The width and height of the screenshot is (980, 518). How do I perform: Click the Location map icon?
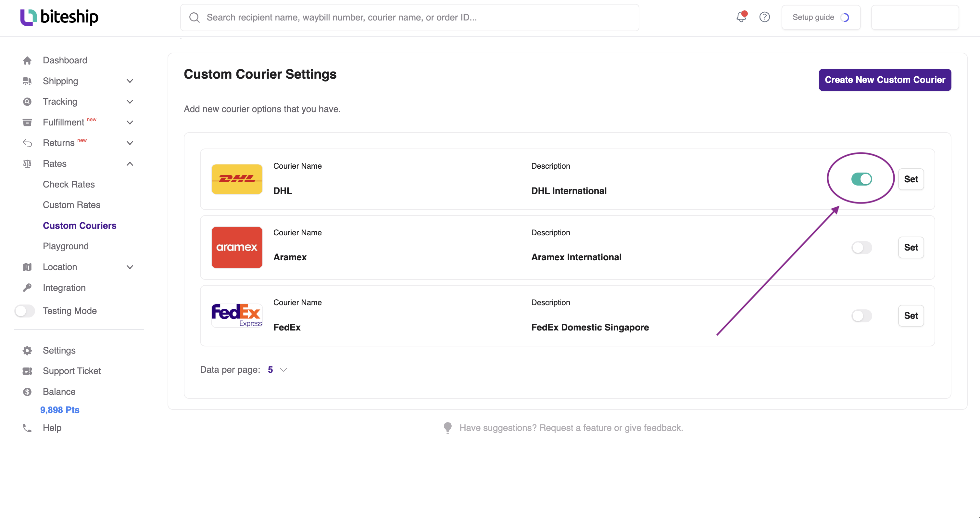point(27,267)
